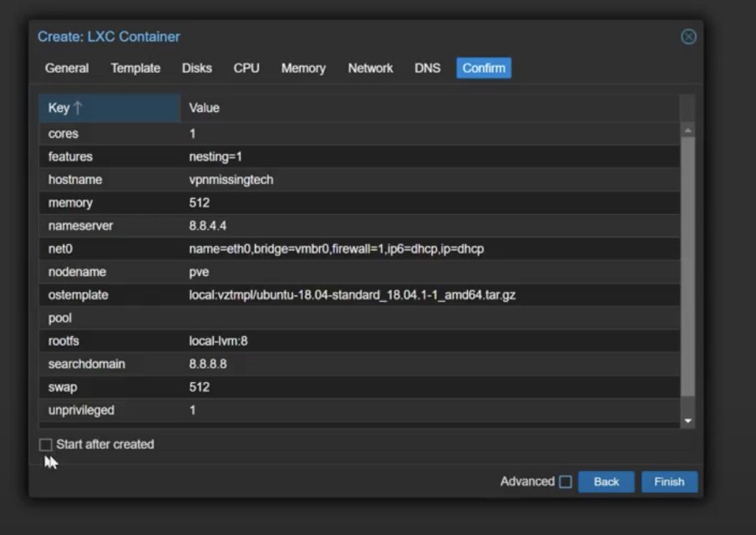The image size is (756, 535).
Task: Open the Disks tab
Action: (197, 69)
